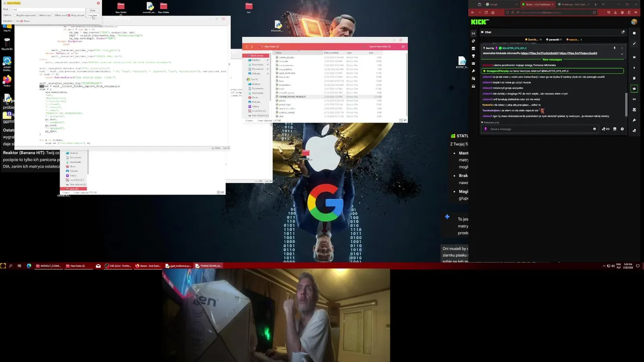The width and height of the screenshot is (644, 362).
Task: Click the GrzegorzZFlorydy highlighted chat message
Action: [x=552, y=71]
